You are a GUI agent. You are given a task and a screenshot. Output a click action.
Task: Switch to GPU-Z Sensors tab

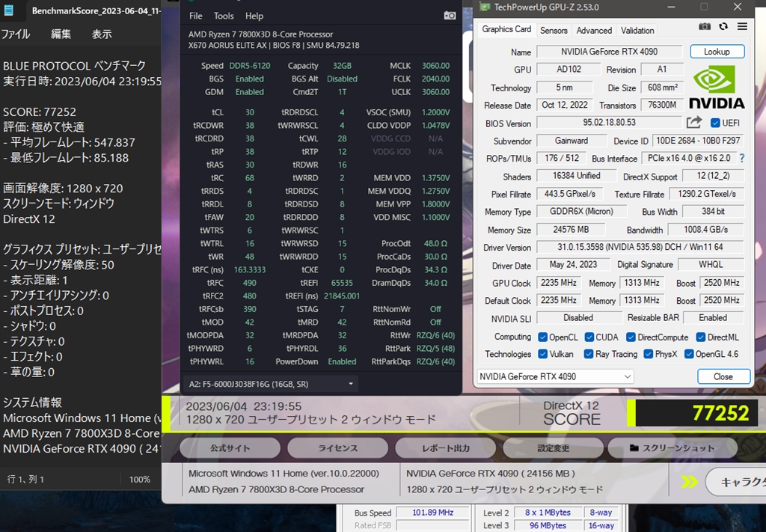(x=554, y=30)
